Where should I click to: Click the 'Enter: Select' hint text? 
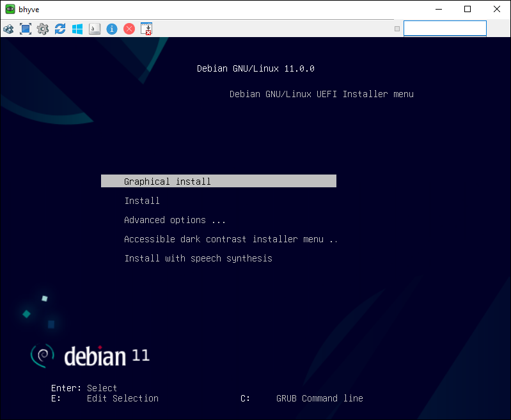(x=84, y=388)
